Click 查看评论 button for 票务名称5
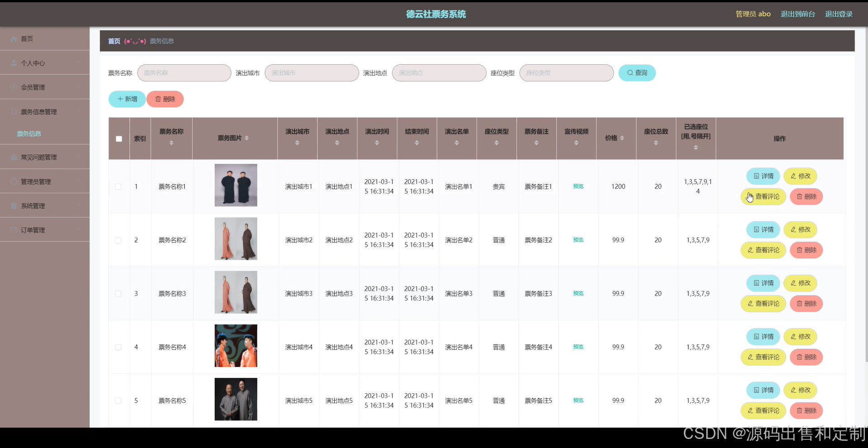The width and height of the screenshot is (868, 448). coord(763,410)
